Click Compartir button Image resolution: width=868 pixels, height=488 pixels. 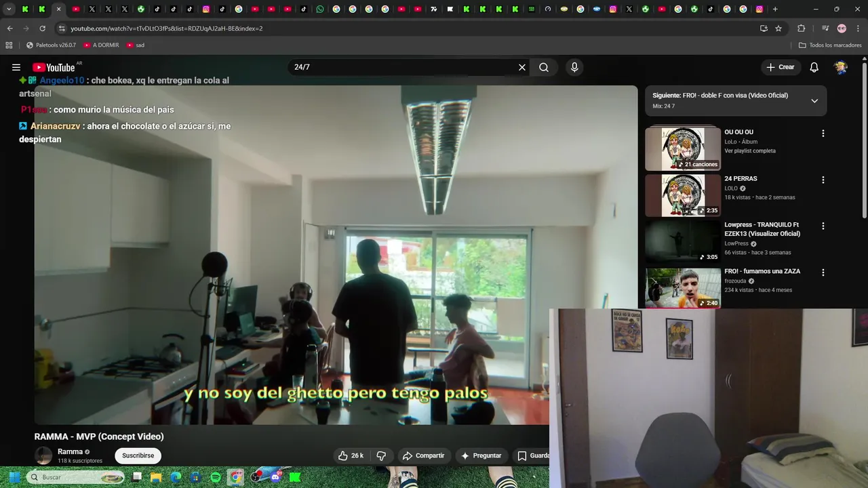point(423,455)
